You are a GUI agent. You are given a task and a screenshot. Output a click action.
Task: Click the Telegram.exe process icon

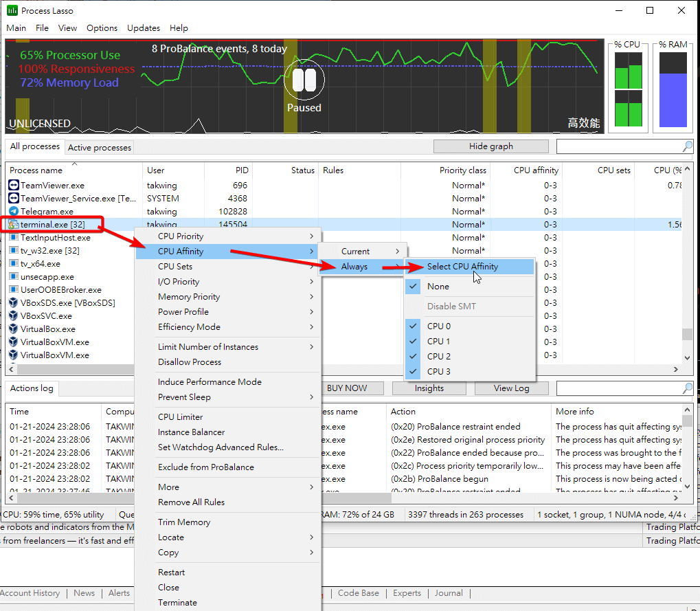(x=13, y=211)
